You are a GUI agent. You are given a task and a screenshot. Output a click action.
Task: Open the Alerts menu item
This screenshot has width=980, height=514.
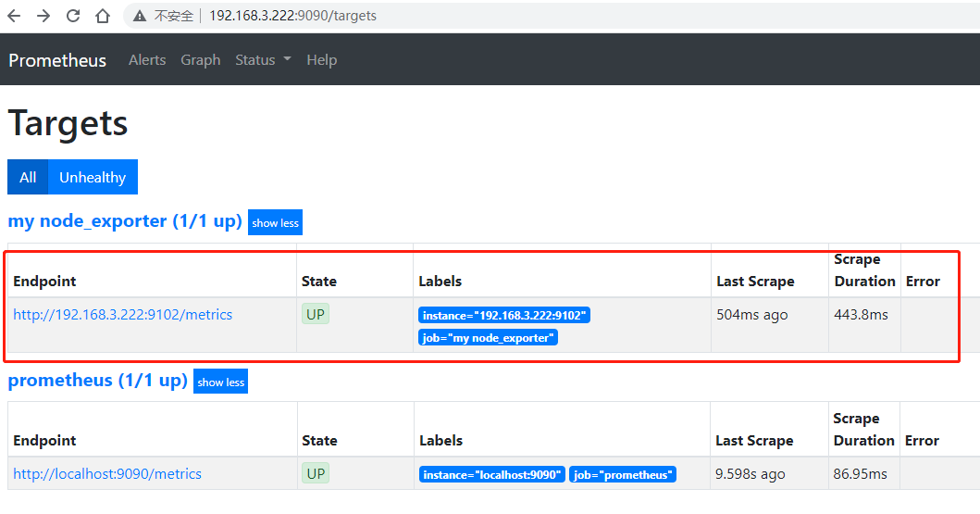[x=147, y=60]
